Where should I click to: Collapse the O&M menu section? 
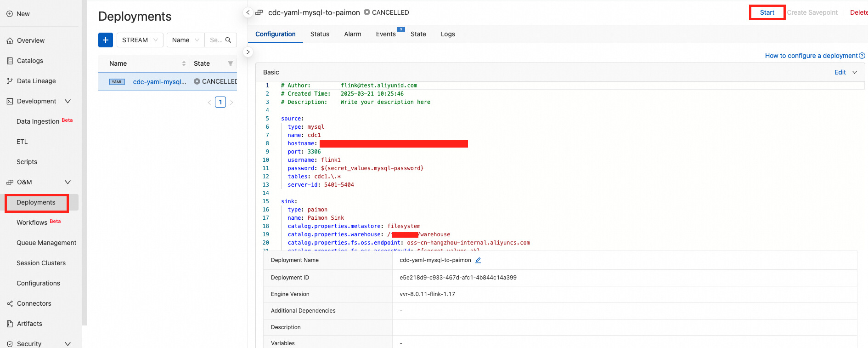(x=68, y=182)
